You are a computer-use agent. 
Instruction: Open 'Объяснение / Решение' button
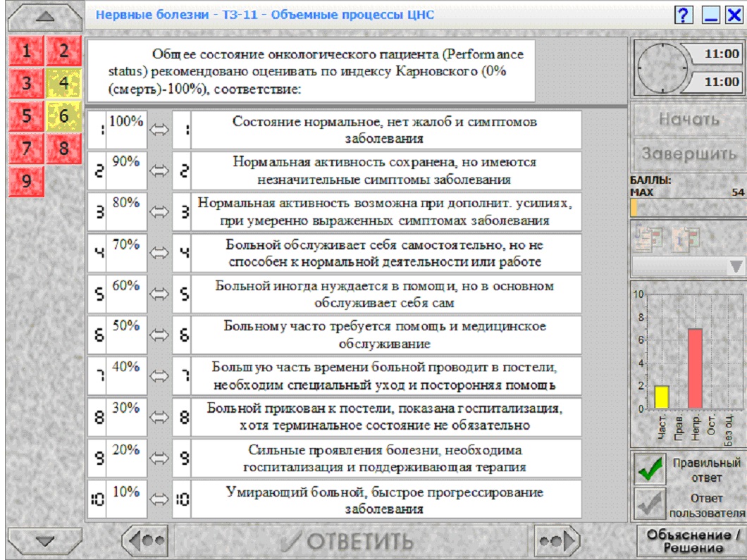[x=692, y=541]
